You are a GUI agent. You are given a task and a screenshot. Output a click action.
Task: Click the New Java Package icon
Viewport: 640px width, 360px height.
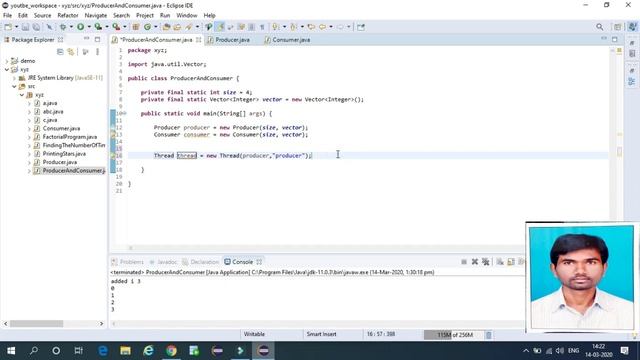click(136, 27)
